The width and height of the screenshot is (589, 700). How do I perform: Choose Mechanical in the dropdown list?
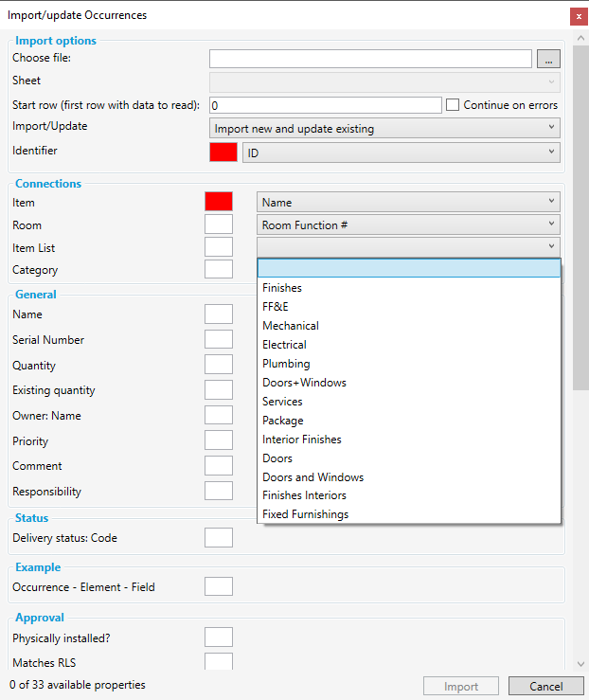tap(290, 326)
